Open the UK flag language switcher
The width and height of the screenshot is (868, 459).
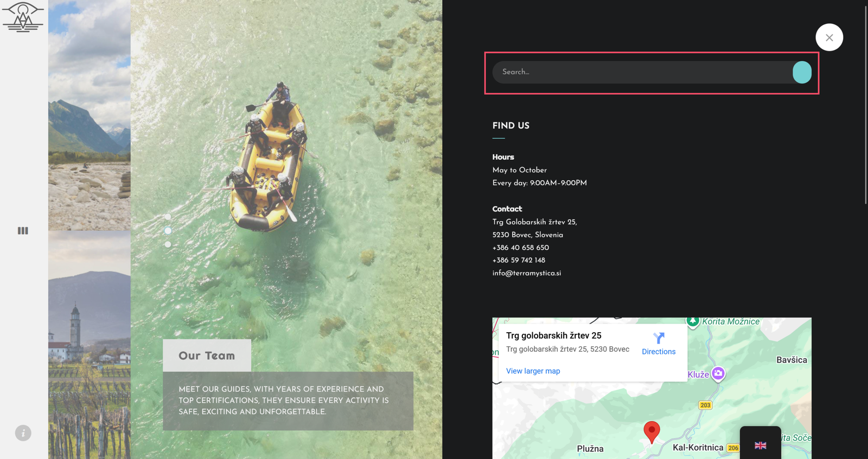click(x=761, y=445)
